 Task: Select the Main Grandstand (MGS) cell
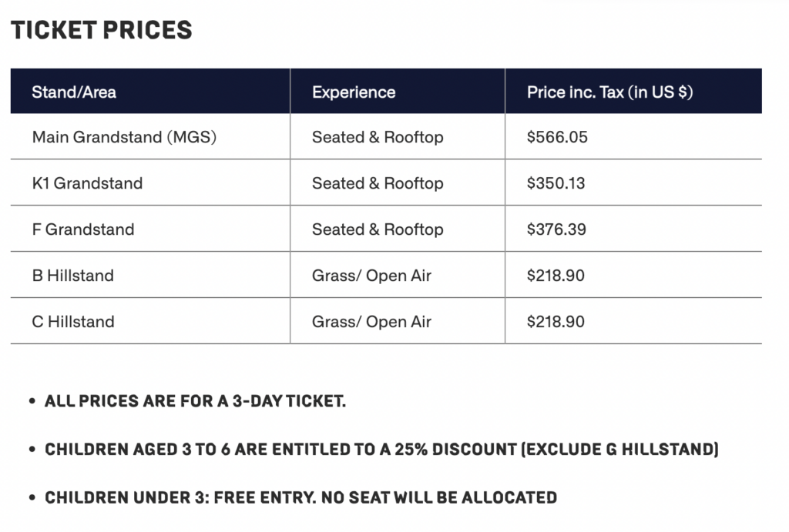click(124, 137)
